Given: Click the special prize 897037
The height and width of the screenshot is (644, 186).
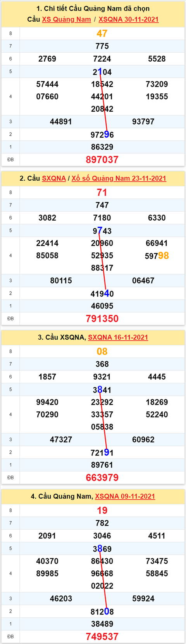Looking at the screenshot, I should pyautogui.click(x=102, y=160).
